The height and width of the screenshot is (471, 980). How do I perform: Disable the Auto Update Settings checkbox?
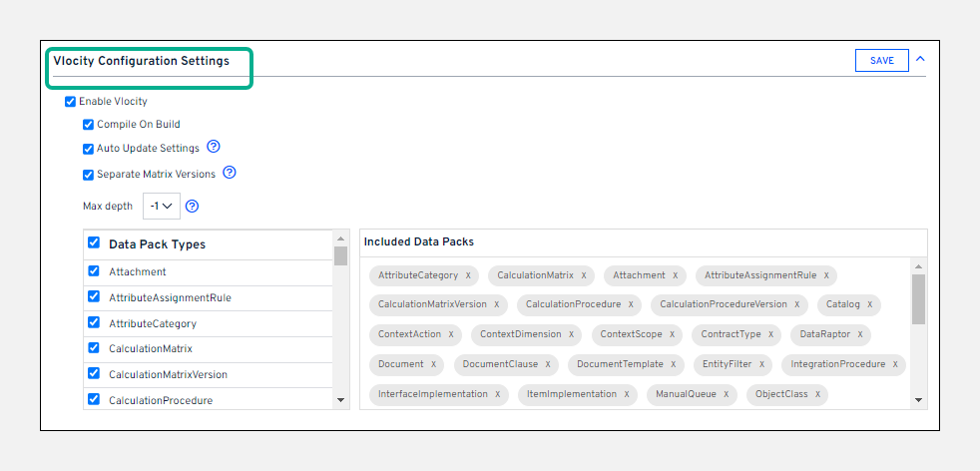(x=88, y=149)
